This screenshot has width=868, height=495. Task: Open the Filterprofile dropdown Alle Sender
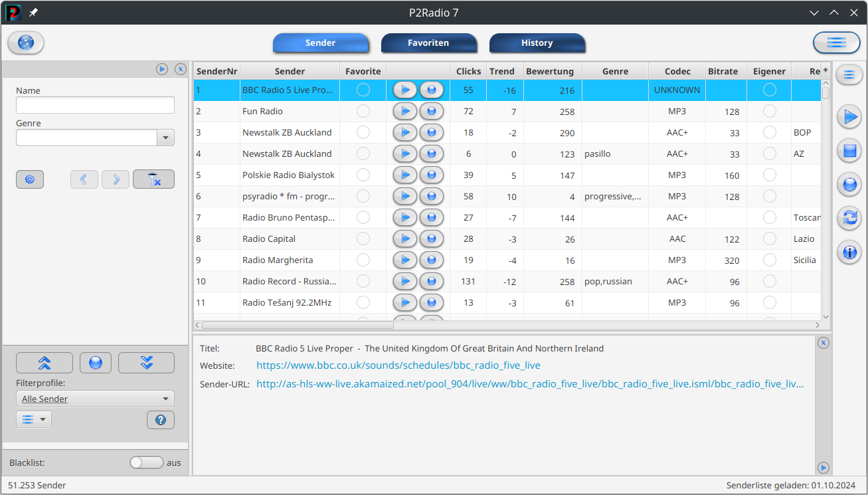[95, 399]
